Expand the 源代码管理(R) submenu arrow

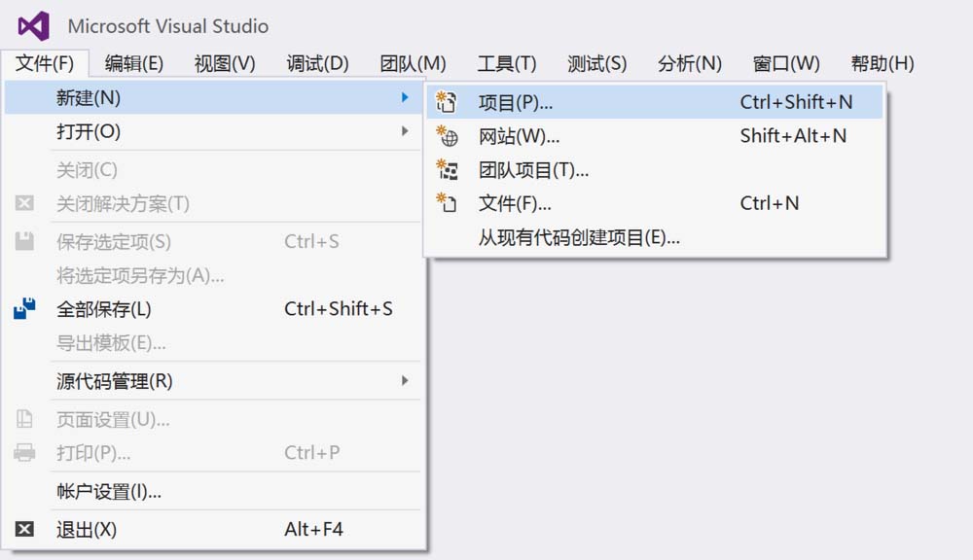[405, 381]
